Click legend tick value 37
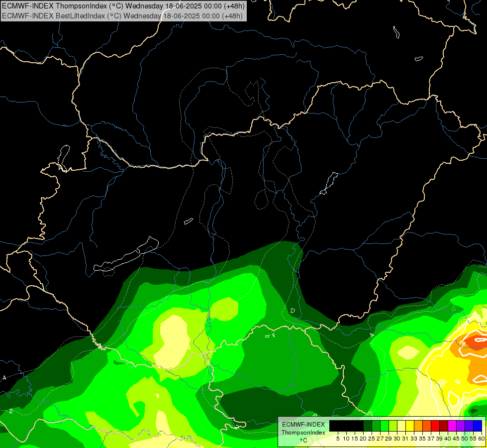 431,439
